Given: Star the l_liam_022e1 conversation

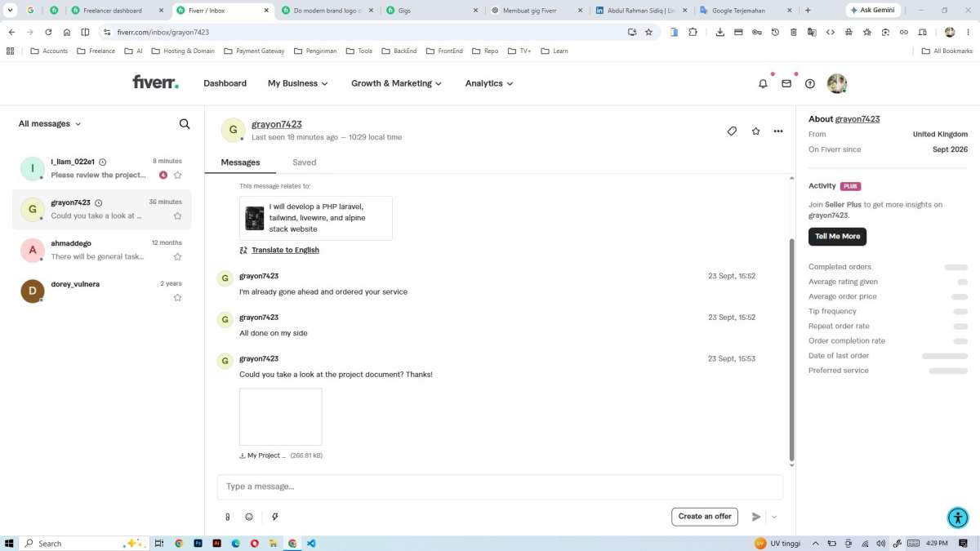Looking at the screenshot, I should (177, 175).
